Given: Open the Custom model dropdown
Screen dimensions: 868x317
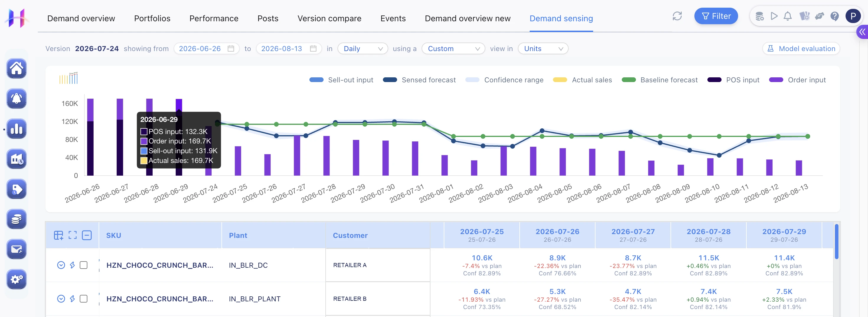Looking at the screenshot, I should point(453,48).
